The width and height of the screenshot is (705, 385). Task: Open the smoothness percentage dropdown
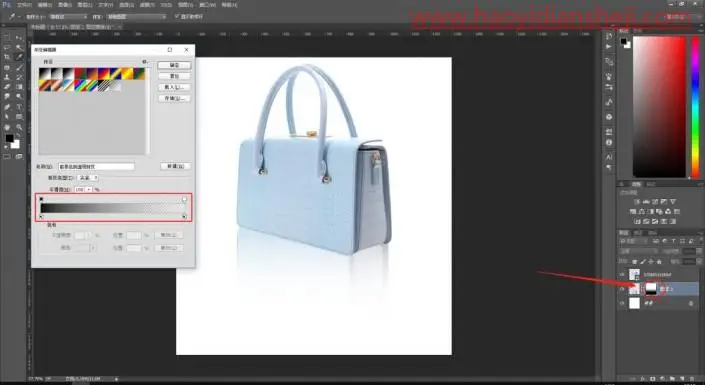pyautogui.click(x=89, y=190)
